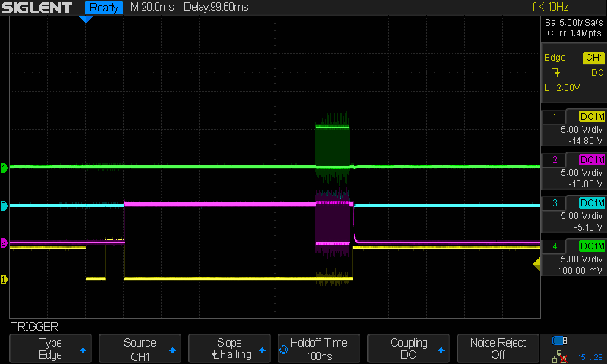Viewport: 607px width, 364px height.
Task: Click the yellow trigger level arrow
Action: pyautogui.click(x=536, y=265)
